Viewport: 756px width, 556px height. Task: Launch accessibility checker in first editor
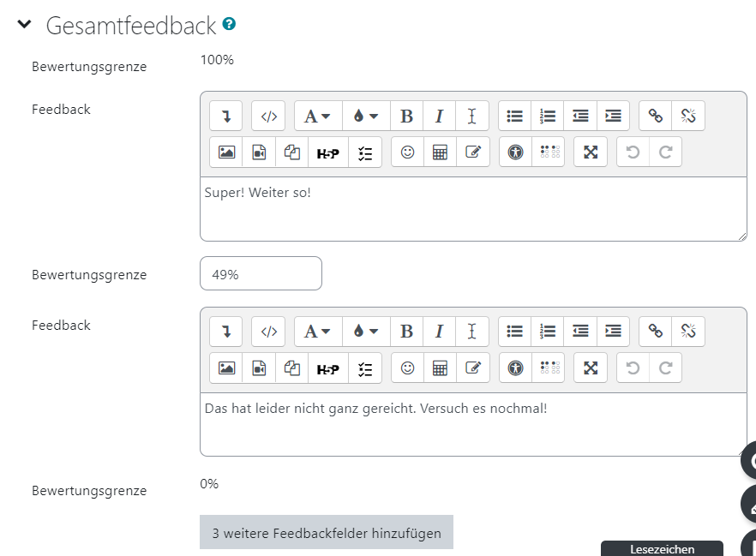pos(515,152)
